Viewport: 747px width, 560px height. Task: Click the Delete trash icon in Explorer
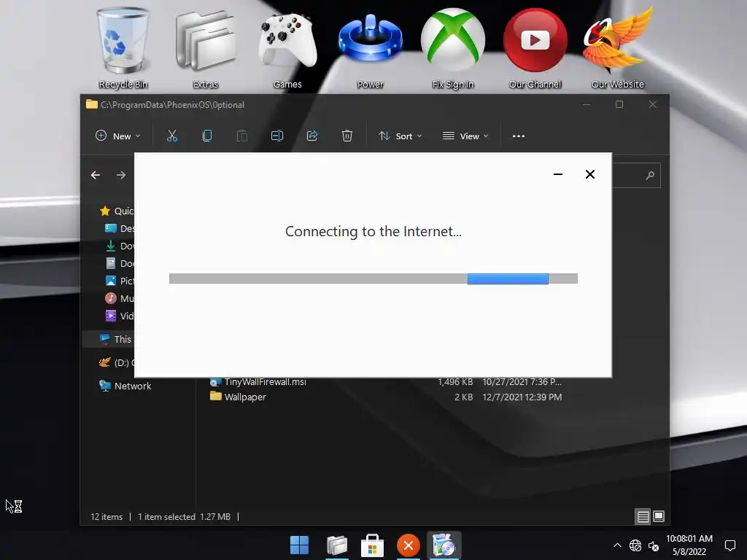[x=347, y=136]
